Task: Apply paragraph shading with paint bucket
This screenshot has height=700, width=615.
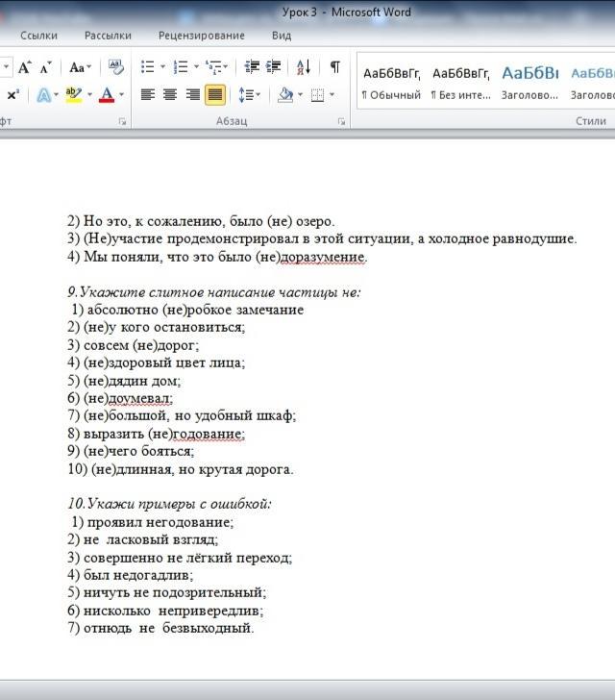Action: [285, 94]
